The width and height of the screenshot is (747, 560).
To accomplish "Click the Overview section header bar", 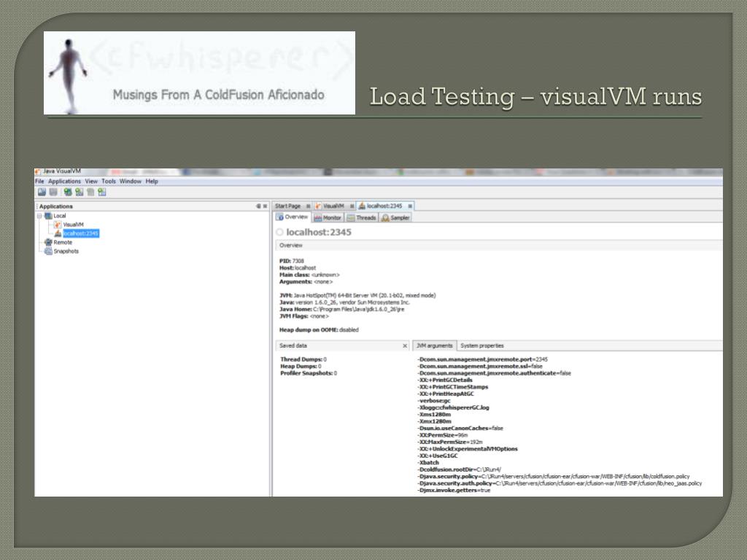I will click(x=499, y=245).
